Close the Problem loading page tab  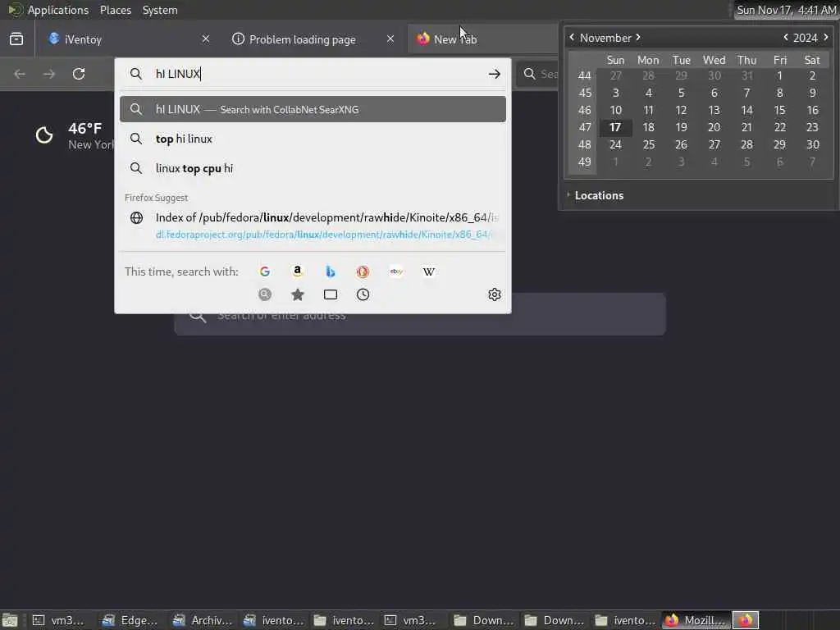(390, 39)
